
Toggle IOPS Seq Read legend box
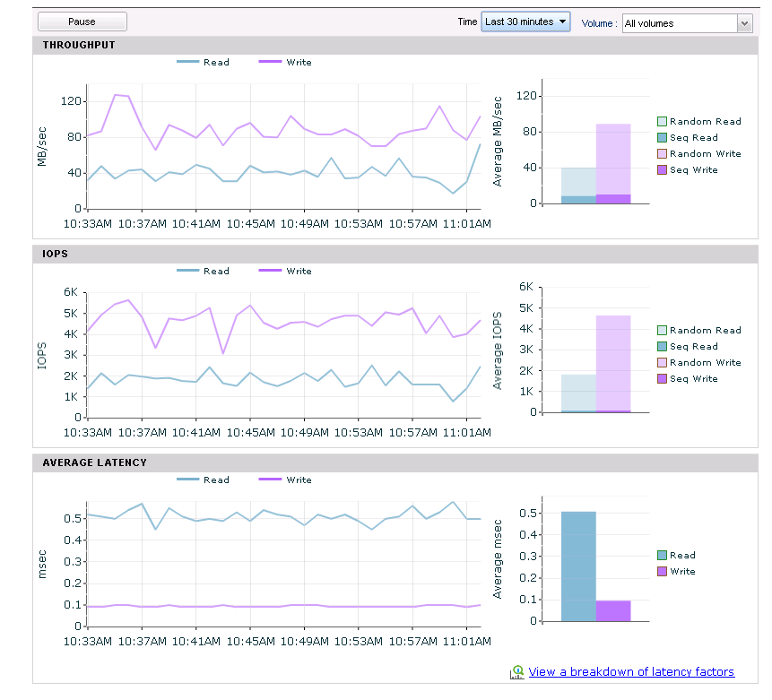click(x=663, y=346)
